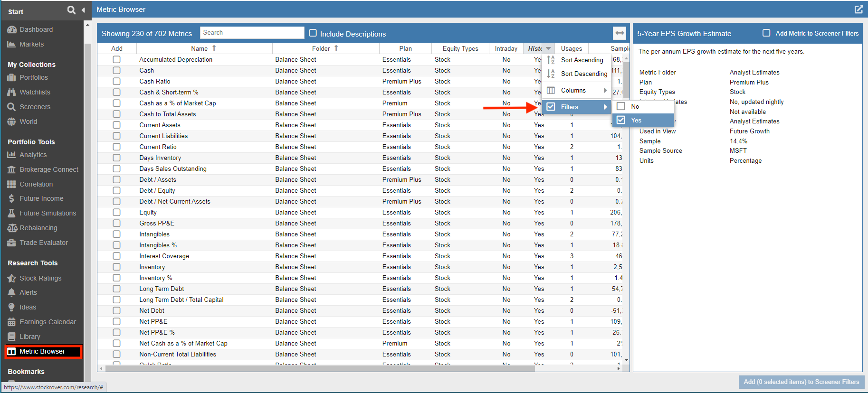Image resolution: width=868 pixels, height=393 pixels.
Task: Open the Filters menu item
Action: point(577,107)
